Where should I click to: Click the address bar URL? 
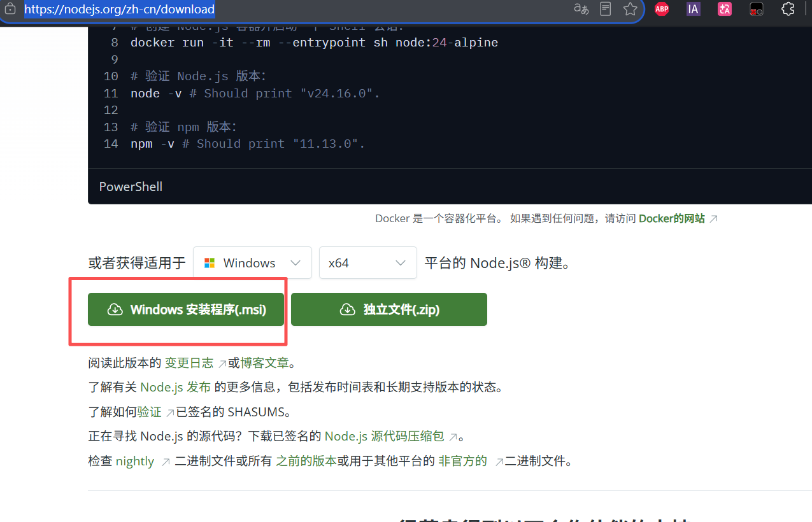click(x=120, y=10)
